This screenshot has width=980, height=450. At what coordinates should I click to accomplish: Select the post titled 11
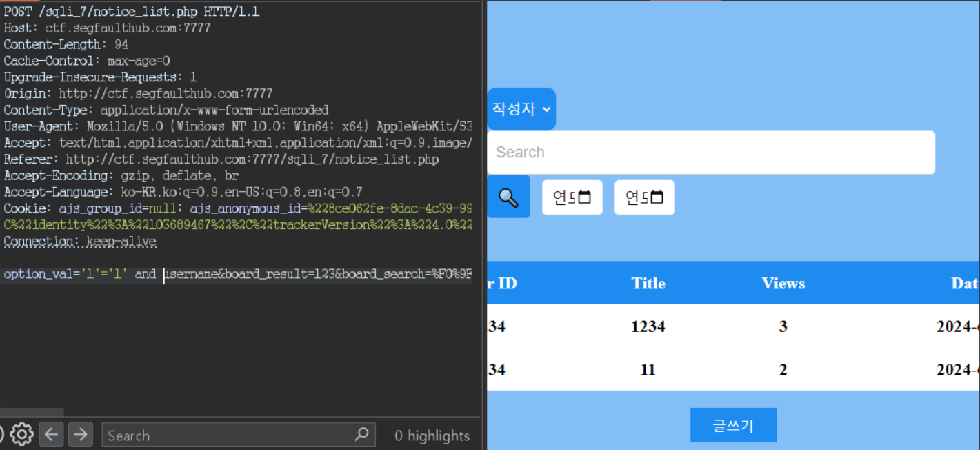tap(648, 370)
